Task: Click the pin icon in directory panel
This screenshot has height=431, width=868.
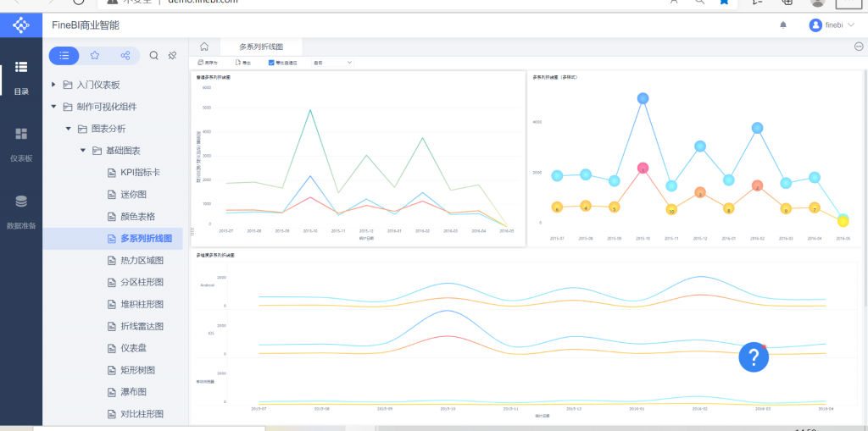Action: coord(172,55)
